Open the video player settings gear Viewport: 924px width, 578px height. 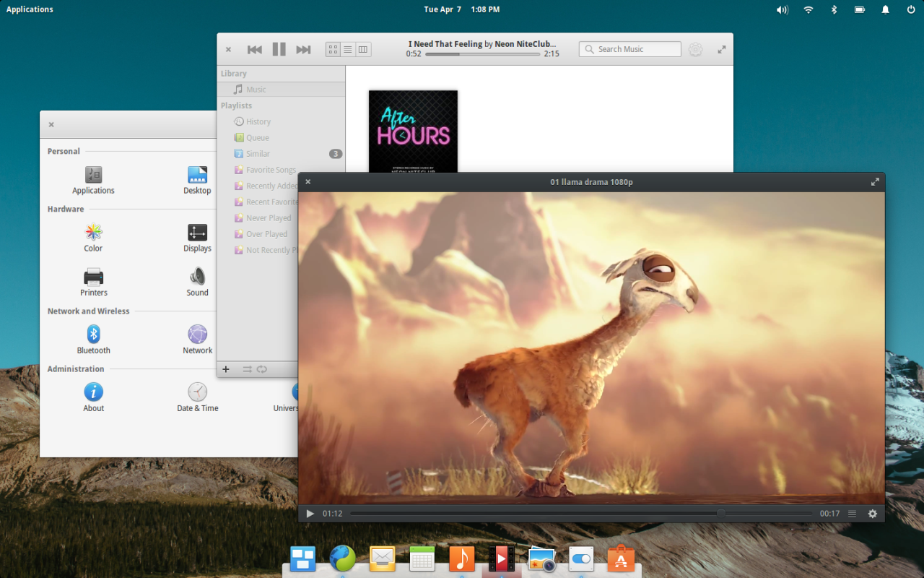click(x=873, y=513)
